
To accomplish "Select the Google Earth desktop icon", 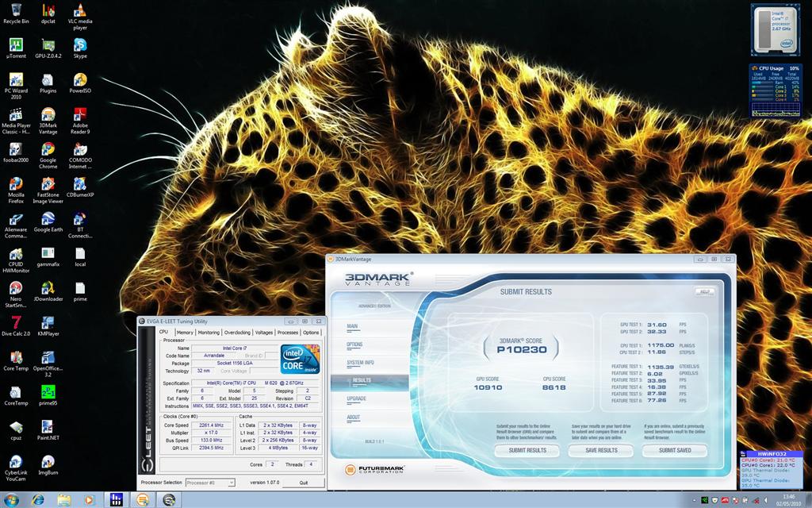I will [x=48, y=222].
